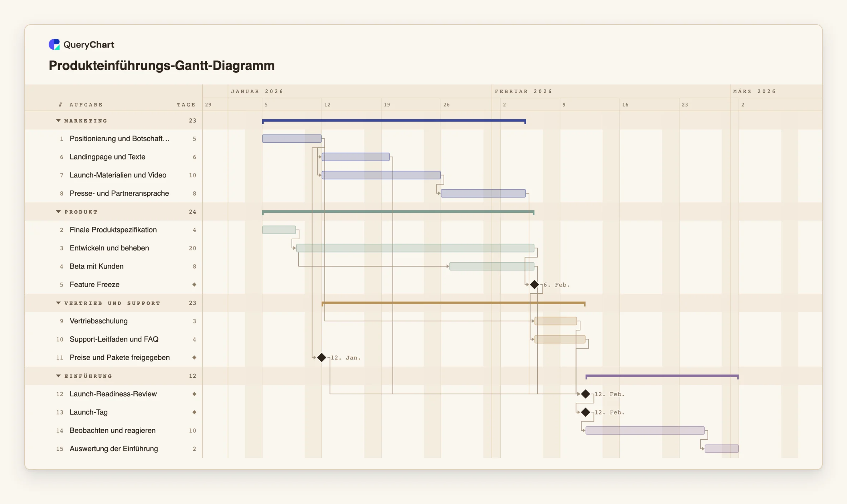Viewport: 847px width, 504px height.
Task: Click the 'FEBRUAR 2026' month header
Action: click(523, 92)
